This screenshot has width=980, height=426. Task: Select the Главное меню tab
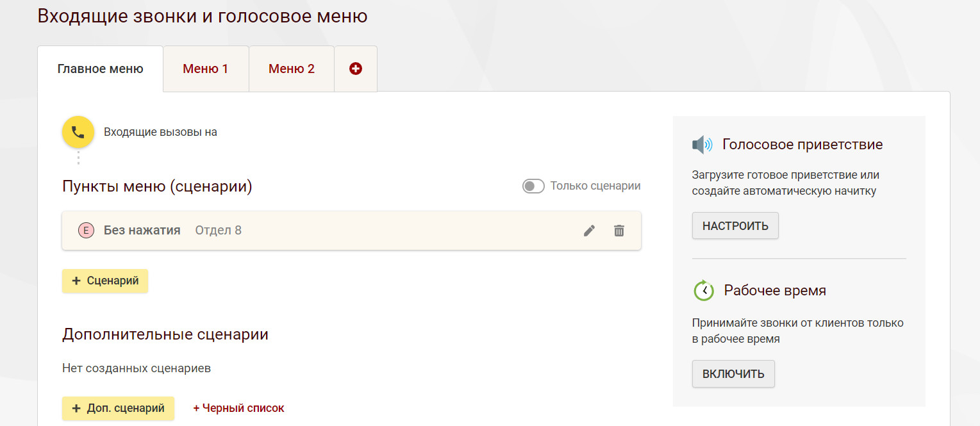click(x=100, y=69)
